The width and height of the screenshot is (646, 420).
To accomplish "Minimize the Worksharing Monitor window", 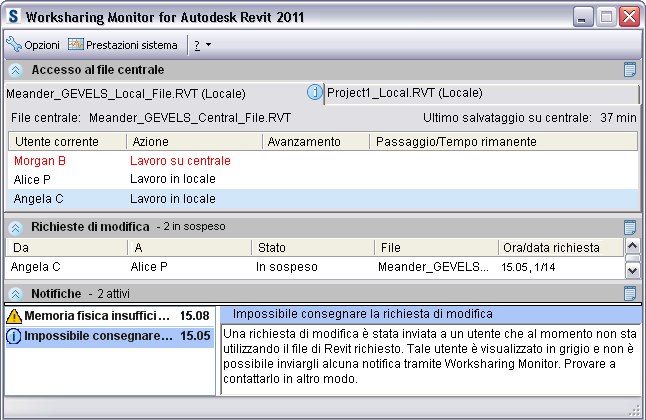I will click(x=583, y=17).
